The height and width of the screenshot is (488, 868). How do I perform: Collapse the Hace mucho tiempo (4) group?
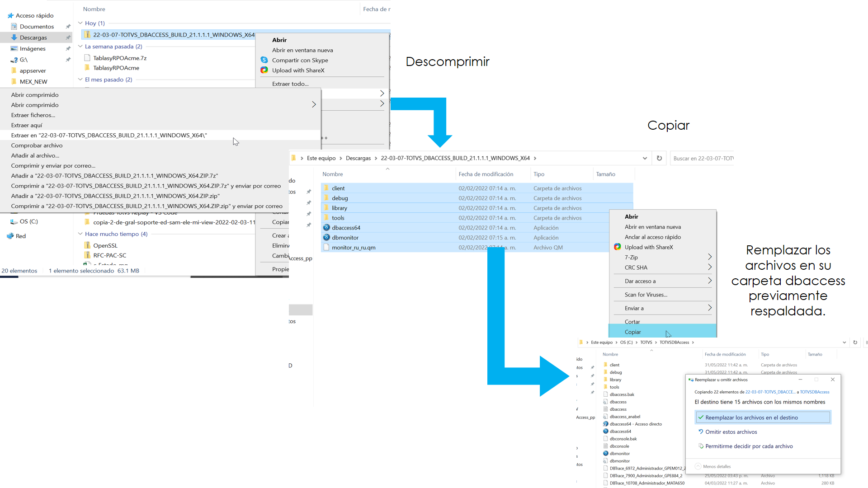[80, 234]
